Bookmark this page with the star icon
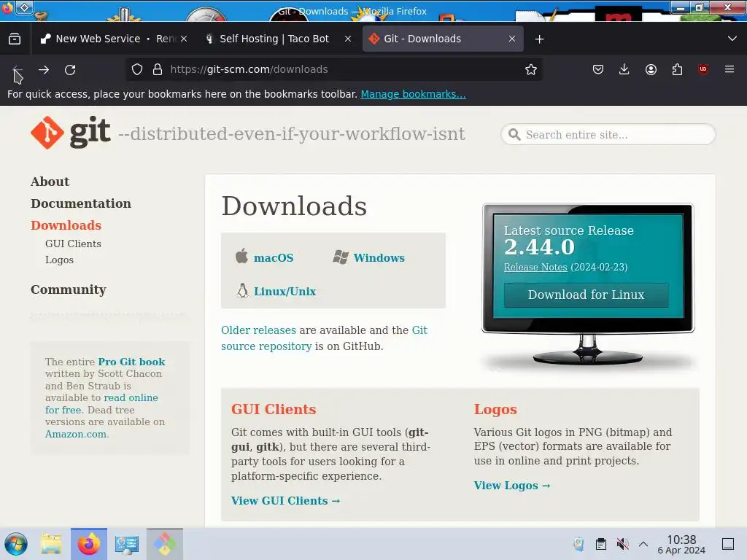 pos(531,69)
